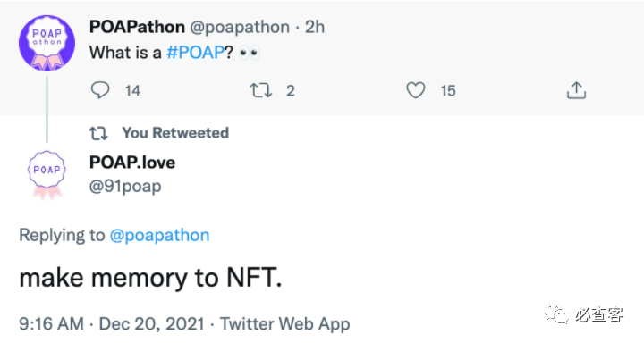Open the 2h timestamp of the tweet
This screenshot has height=343, width=644.
[315, 27]
